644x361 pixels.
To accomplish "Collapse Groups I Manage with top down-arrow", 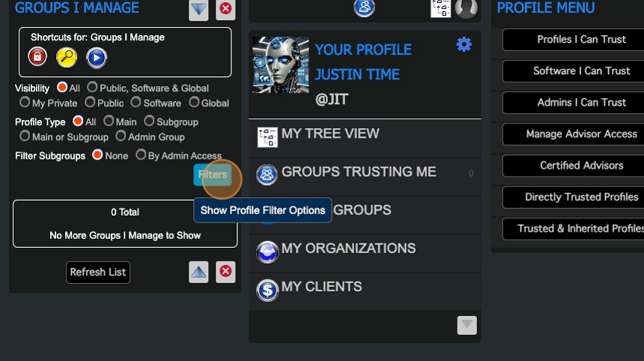I will click(x=198, y=9).
